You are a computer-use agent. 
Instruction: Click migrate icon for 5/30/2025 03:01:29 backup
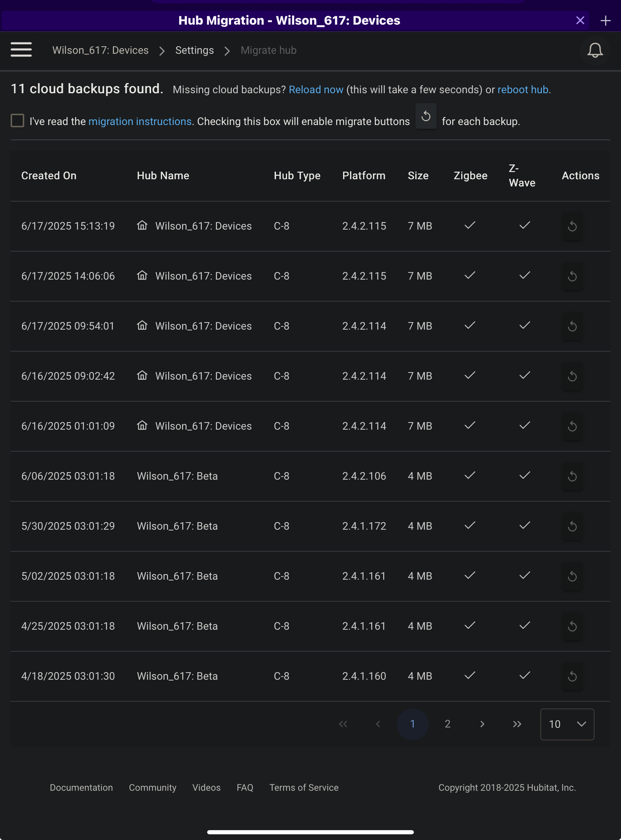tap(572, 526)
